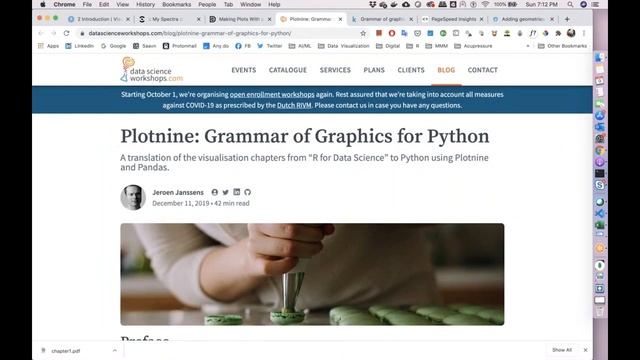Switch to the Introduction tab
The image size is (640, 360).
99,19
